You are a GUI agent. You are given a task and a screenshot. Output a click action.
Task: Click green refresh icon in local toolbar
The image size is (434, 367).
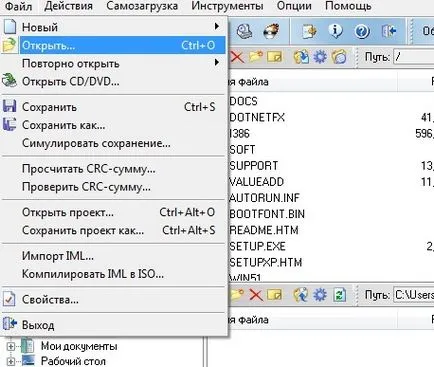click(x=339, y=295)
